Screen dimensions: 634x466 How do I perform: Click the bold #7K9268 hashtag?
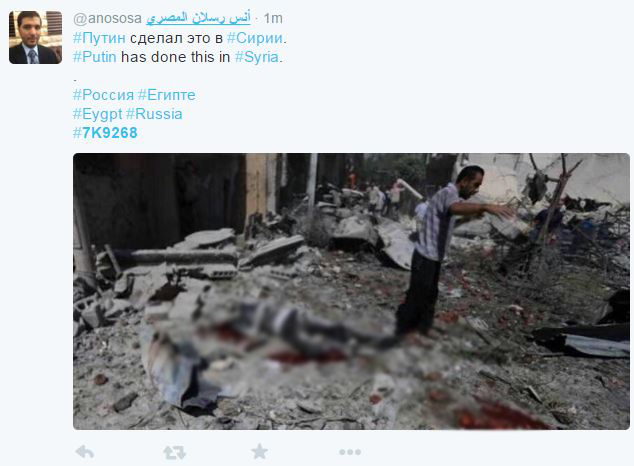(106, 133)
